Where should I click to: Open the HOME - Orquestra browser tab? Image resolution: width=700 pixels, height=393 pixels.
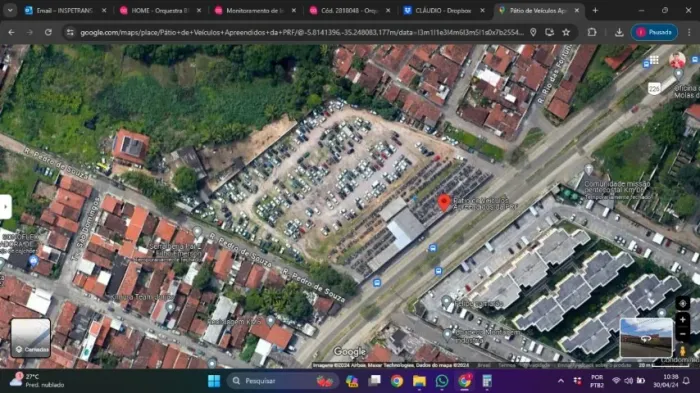pyautogui.click(x=160, y=10)
